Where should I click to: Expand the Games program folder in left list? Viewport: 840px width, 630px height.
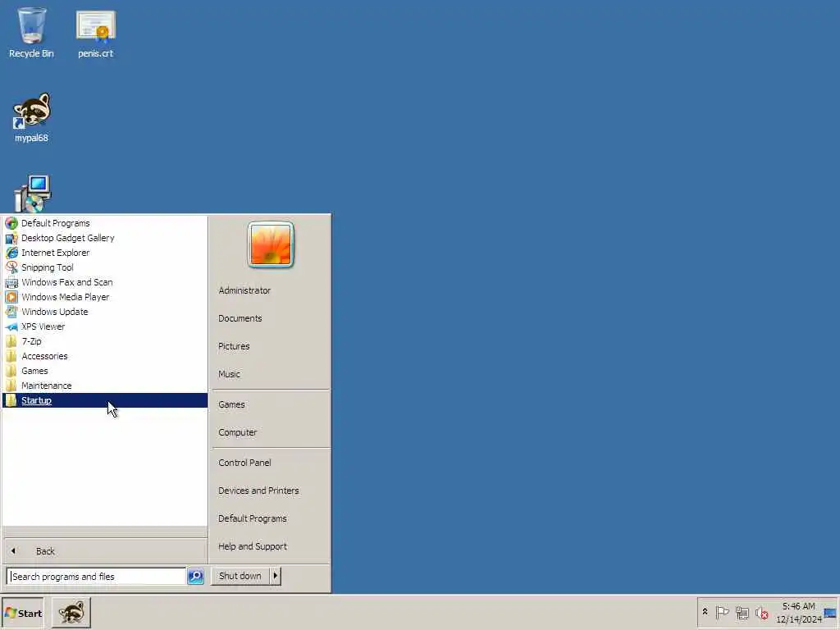(105, 371)
